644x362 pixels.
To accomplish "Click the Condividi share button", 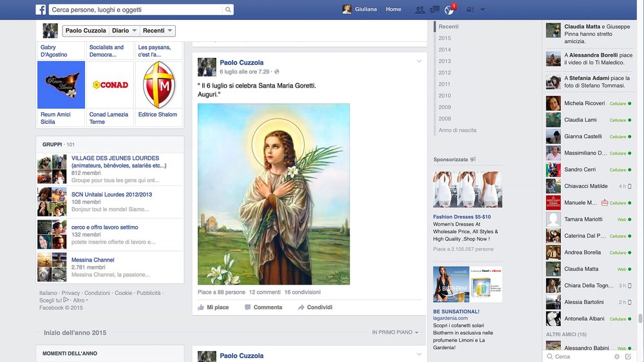I will 315,307.
